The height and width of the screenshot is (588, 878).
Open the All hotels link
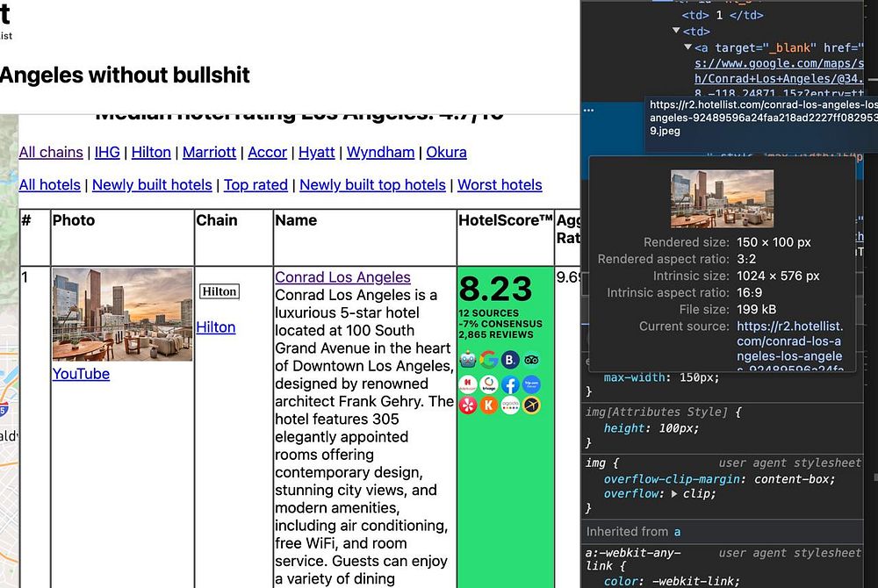point(50,184)
